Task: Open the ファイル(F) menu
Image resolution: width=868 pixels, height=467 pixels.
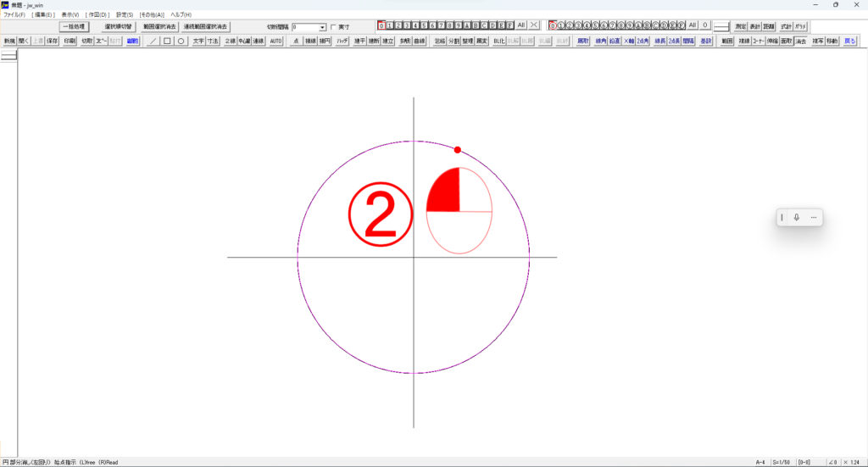Action: coord(14,15)
